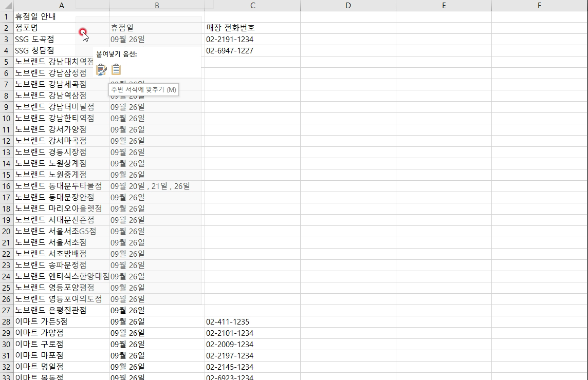588x380 pixels.
Task: Select the '이마트 가양점' cell
Action: pyautogui.click(x=62, y=333)
